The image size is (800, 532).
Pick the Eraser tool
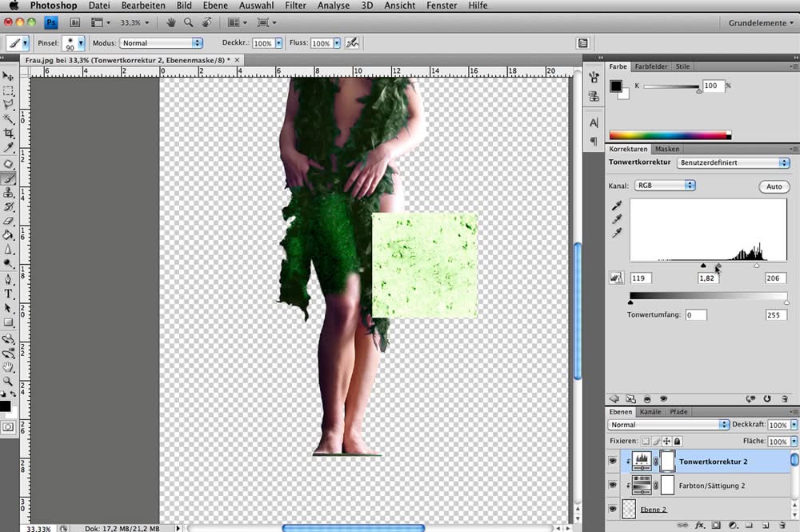pyautogui.click(x=8, y=222)
